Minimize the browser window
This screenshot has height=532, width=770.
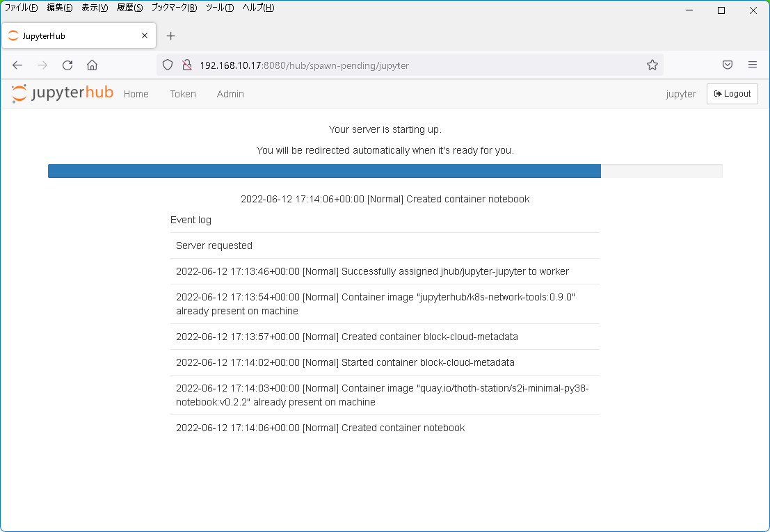coord(689,10)
